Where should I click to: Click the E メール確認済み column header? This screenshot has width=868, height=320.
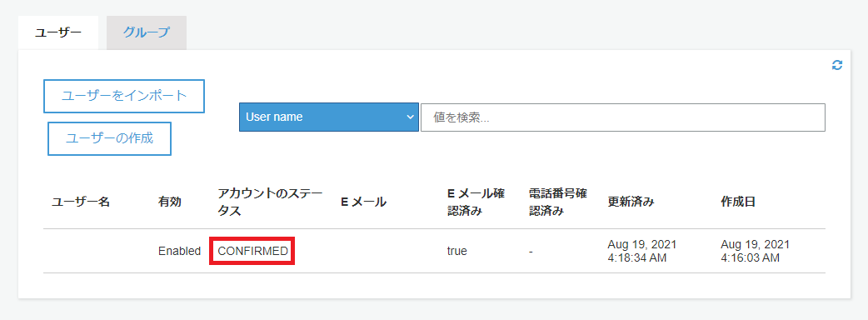(x=476, y=202)
